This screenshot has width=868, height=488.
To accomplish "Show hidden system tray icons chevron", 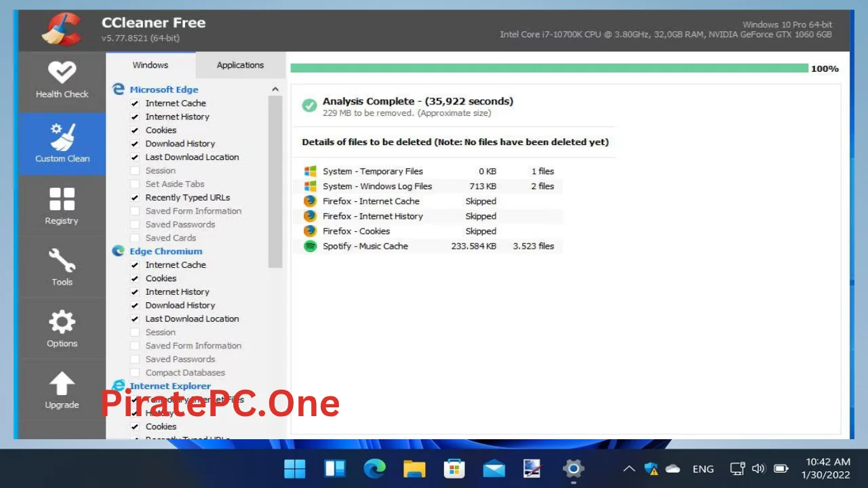I will click(x=629, y=468).
